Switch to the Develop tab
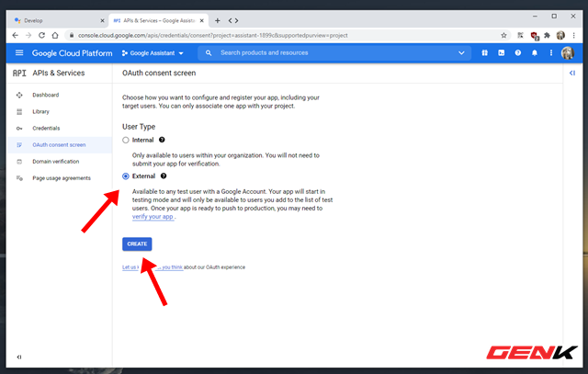 coord(56,20)
